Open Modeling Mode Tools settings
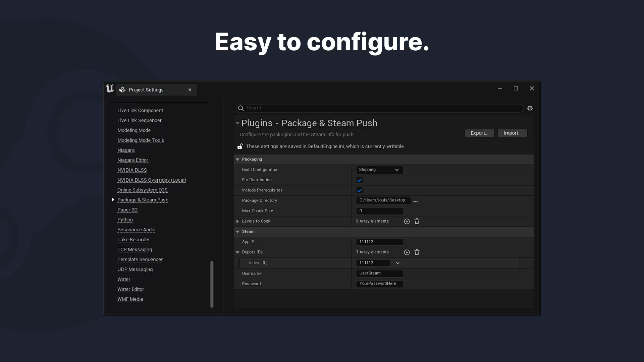The width and height of the screenshot is (644, 362). [x=141, y=140]
